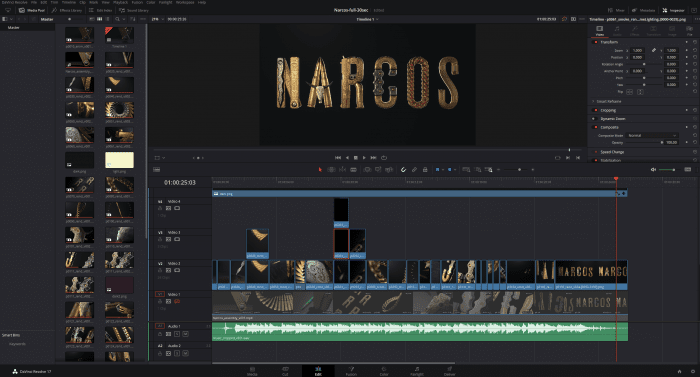Toggle the Cropping section enable switch

(x=596, y=110)
